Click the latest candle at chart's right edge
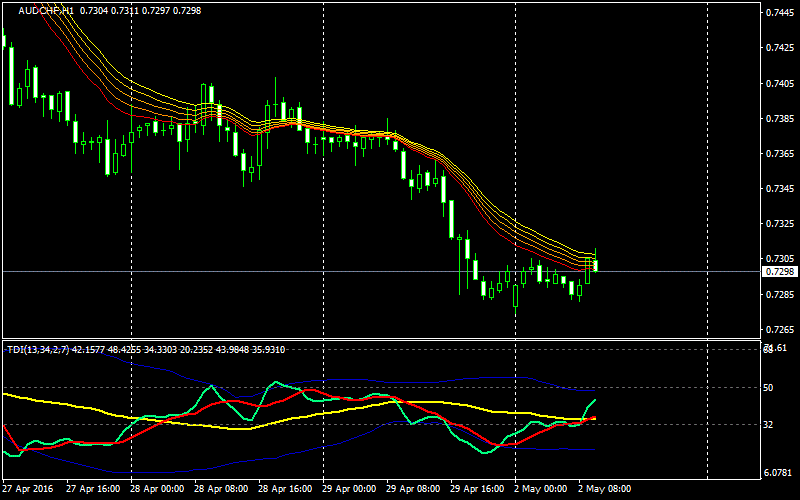800x500 pixels. click(596, 265)
